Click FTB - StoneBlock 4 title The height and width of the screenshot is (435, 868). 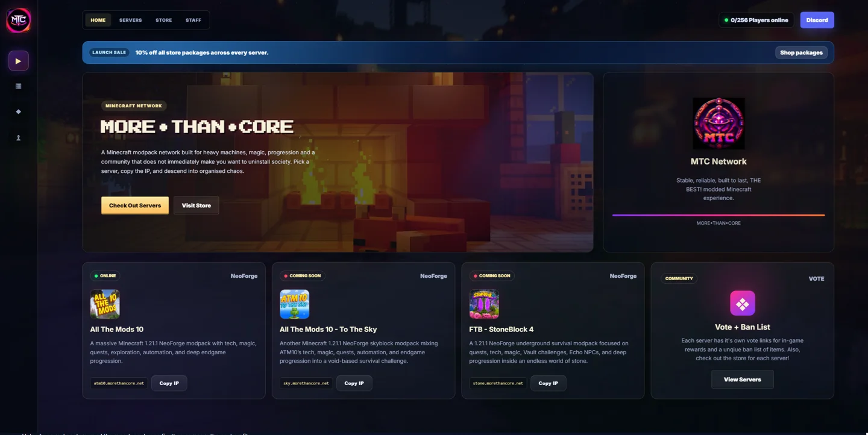point(502,330)
